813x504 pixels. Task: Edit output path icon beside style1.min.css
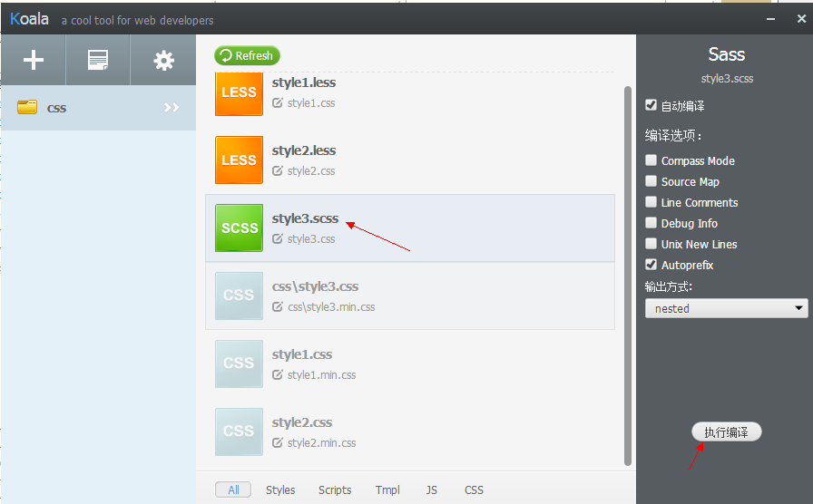[278, 374]
